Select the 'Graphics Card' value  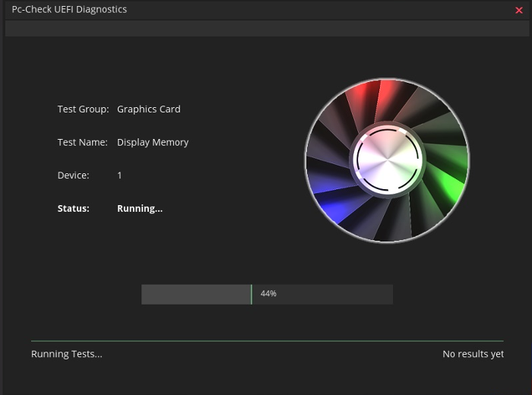(149, 109)
